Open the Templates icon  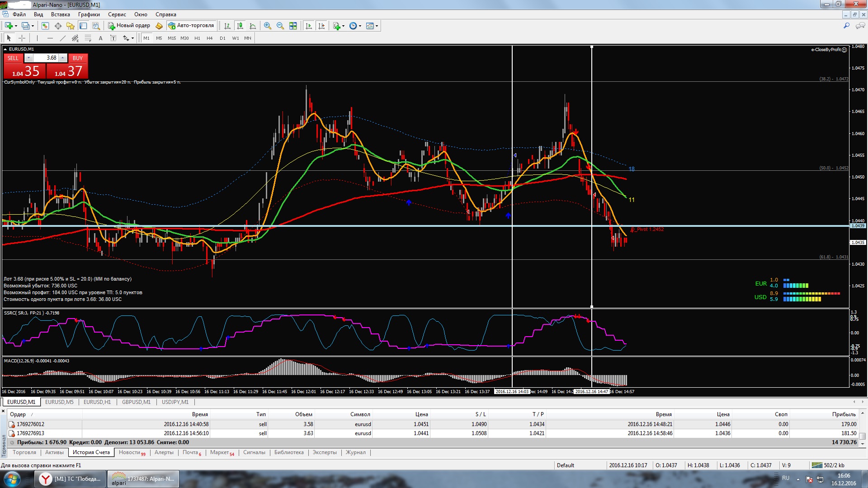pos(370,26)
